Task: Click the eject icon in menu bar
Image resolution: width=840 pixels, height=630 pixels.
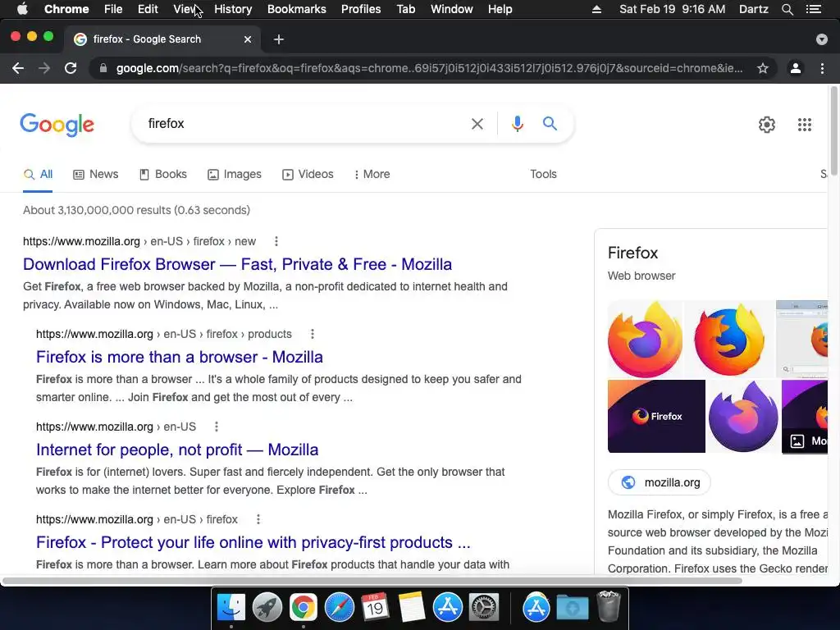Action: point(596,9)
